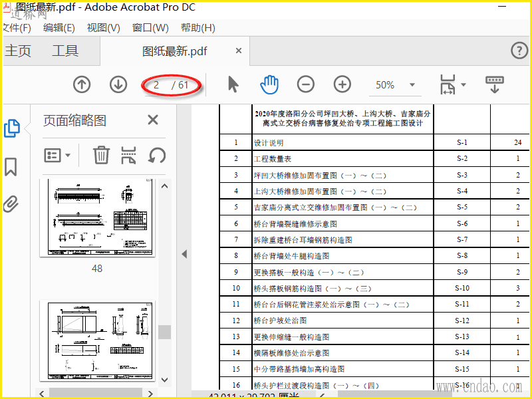Click the read mode keyboard-download icon
532x399 pixels.
tap(495, 84)
